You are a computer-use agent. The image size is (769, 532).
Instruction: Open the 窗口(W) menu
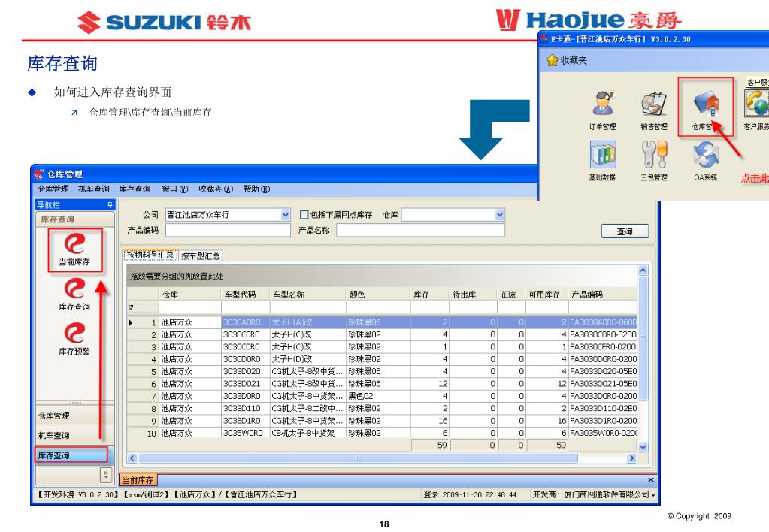click(175, 189)
